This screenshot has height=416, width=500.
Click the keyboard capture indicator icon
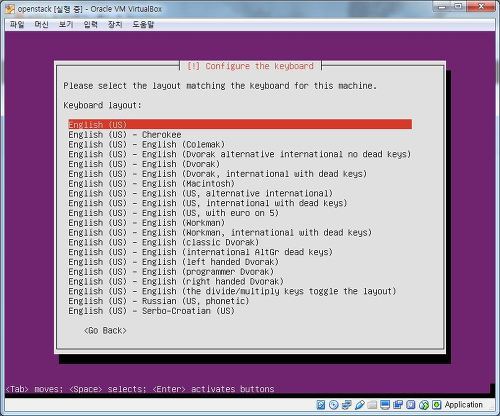(437, 405)
